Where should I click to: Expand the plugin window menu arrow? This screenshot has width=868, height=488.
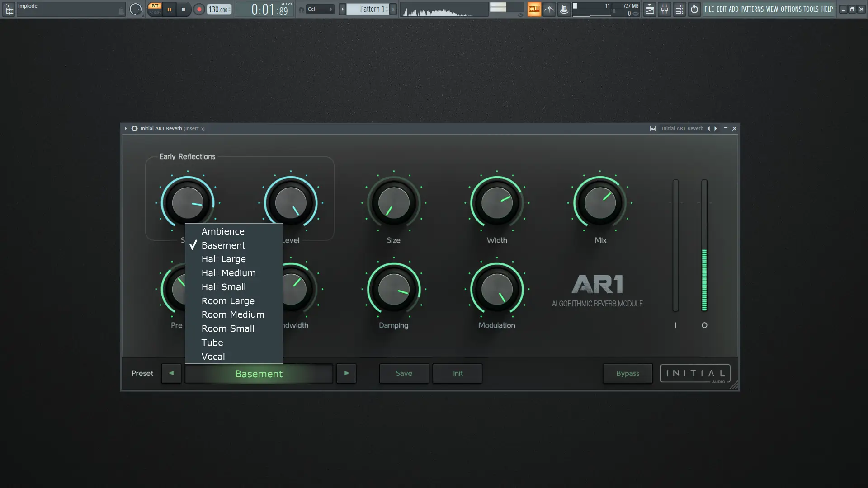pos(126,128)
